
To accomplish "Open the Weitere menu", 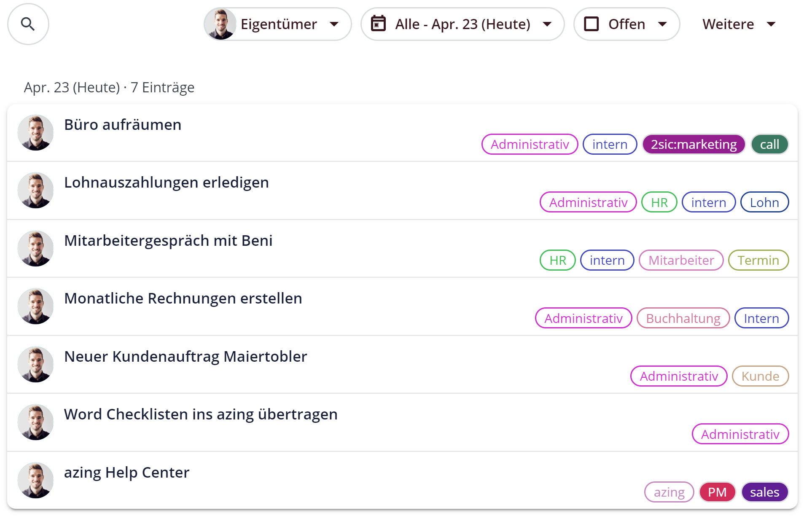I will [739, 24].
